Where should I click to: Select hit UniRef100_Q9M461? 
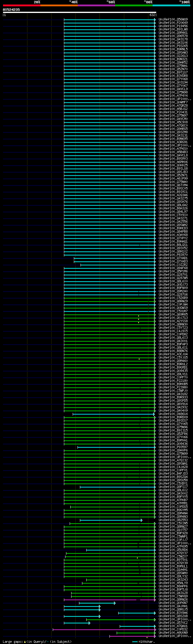pyautogui.click(x=173, y=33)
